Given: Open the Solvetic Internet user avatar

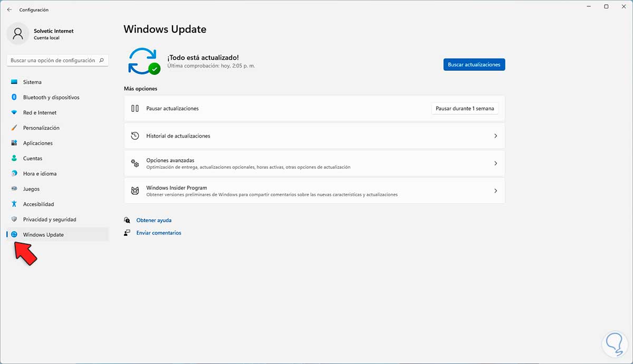Looking at the screenshot, I should [18, 34].
